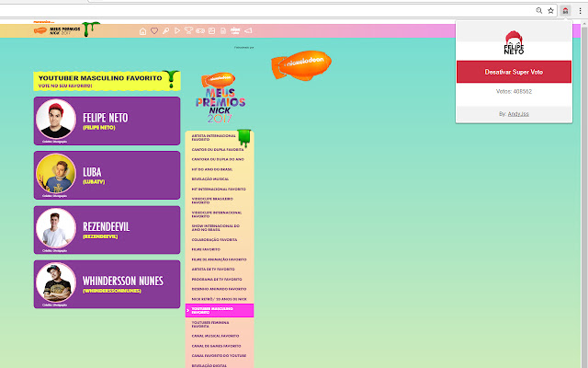Click the 'Votos: 408562' counter text
The width and height of the screenshot is (588, 368).
click(514, 91)
